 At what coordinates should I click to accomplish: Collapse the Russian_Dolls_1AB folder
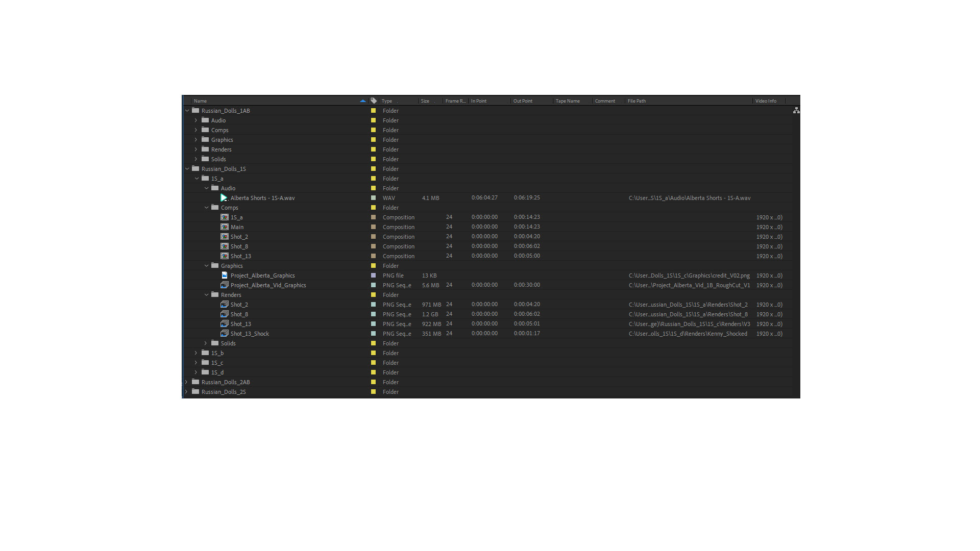187,111
